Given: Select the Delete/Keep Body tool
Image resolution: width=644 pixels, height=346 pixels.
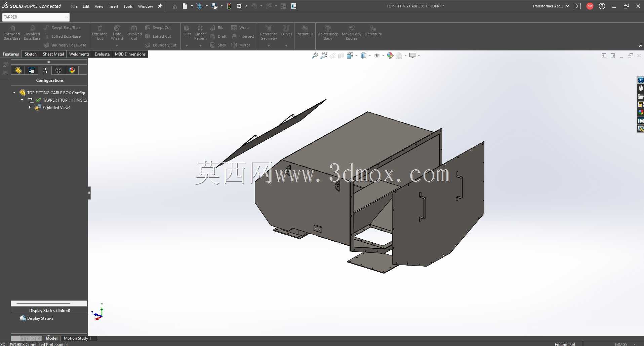Looking at the screenshot, I should 328,33.
